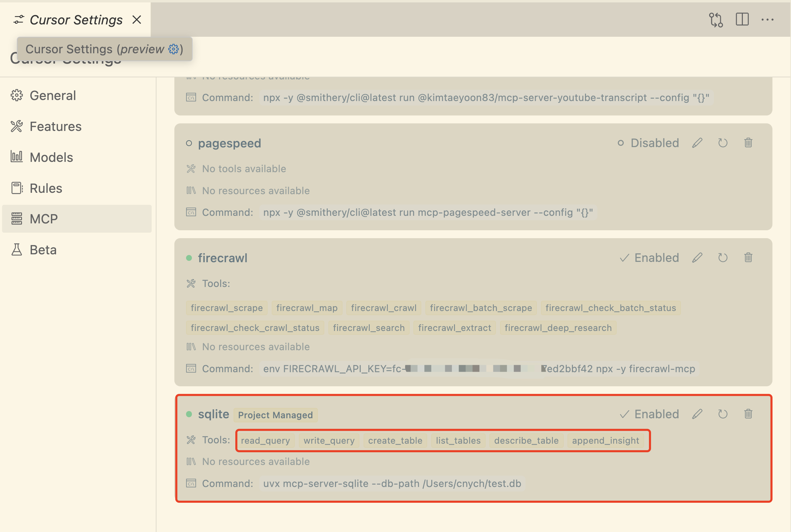Delete the pagespeed server with trash icon
Screen dimensions: 791x532
click(748, 143)
